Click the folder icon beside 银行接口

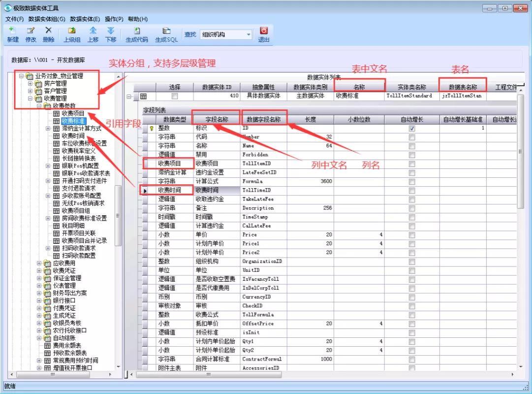(48, 300)
